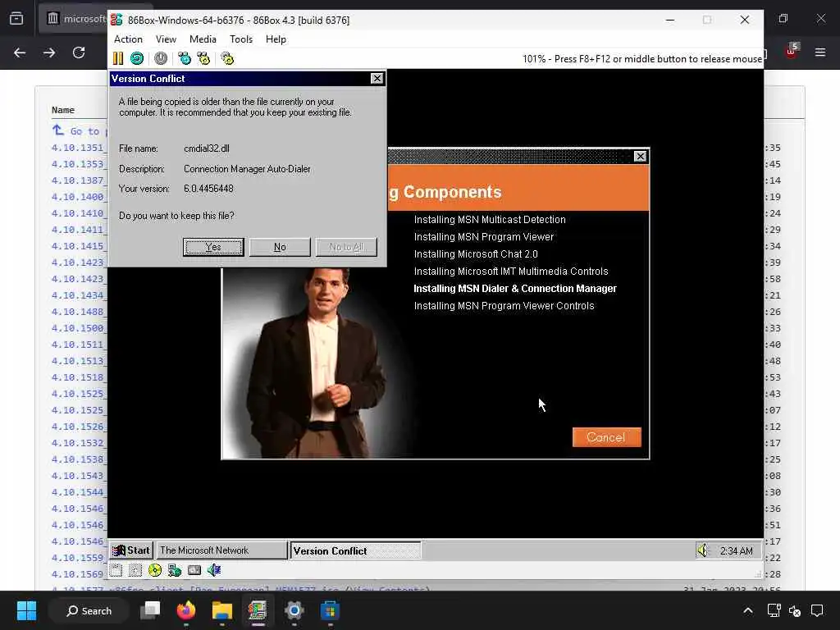The width and height of the screenshot is (840, 630).
Task: Go forward in the browser
Action: click(x=49, y=52)
